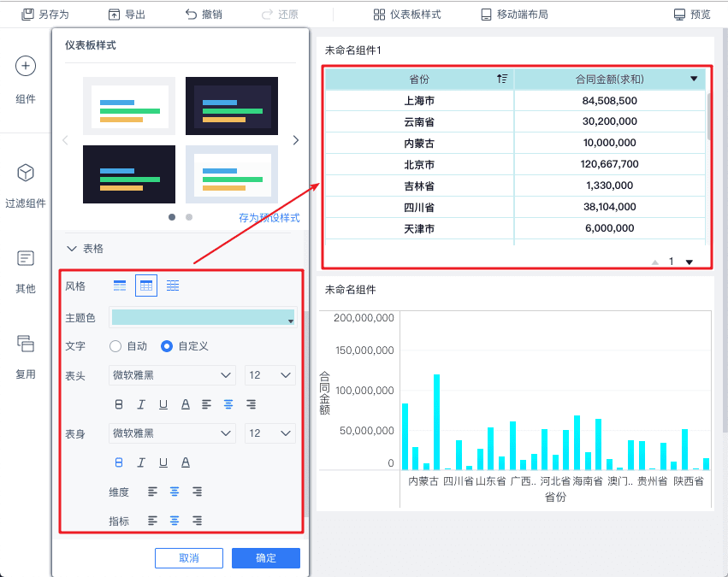Align 指标 cells left
Screen dimensions: 728x577
[153, 521]
